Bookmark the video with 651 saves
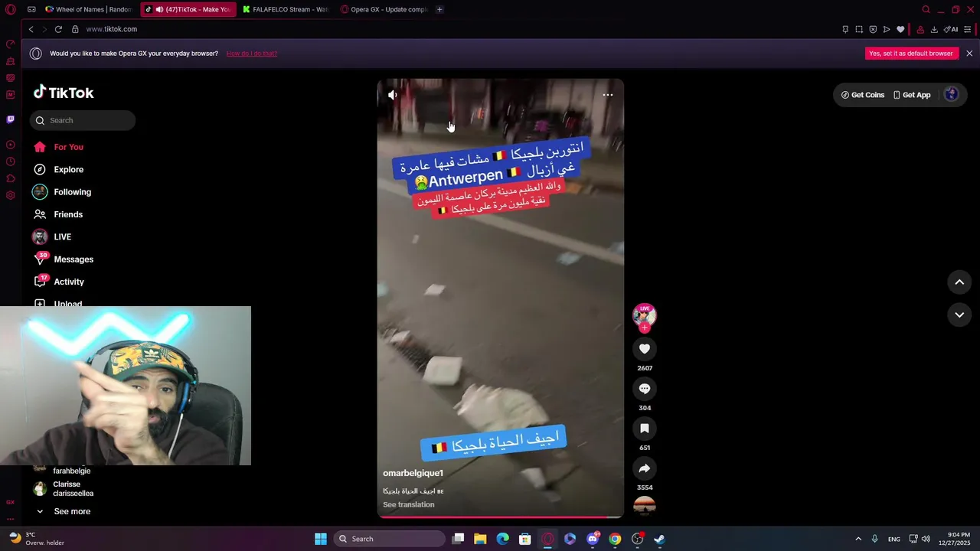980x551 pixels. [x=645, y=429]
